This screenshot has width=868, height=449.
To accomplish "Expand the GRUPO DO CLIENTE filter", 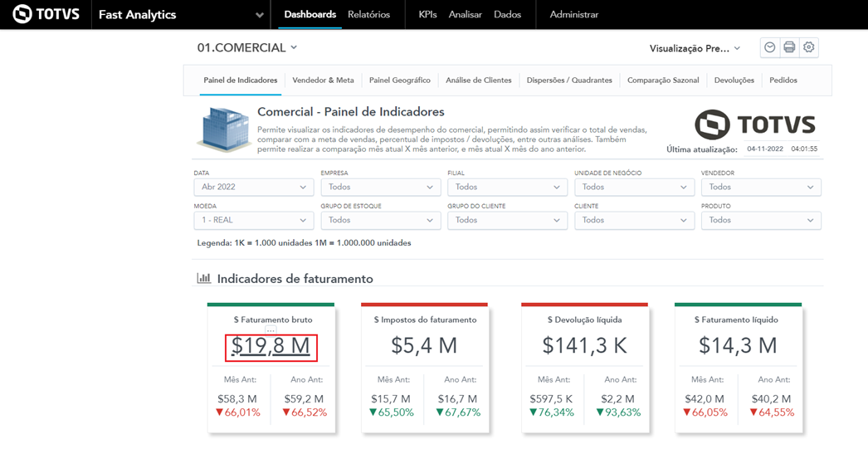I will pos(508,220).
